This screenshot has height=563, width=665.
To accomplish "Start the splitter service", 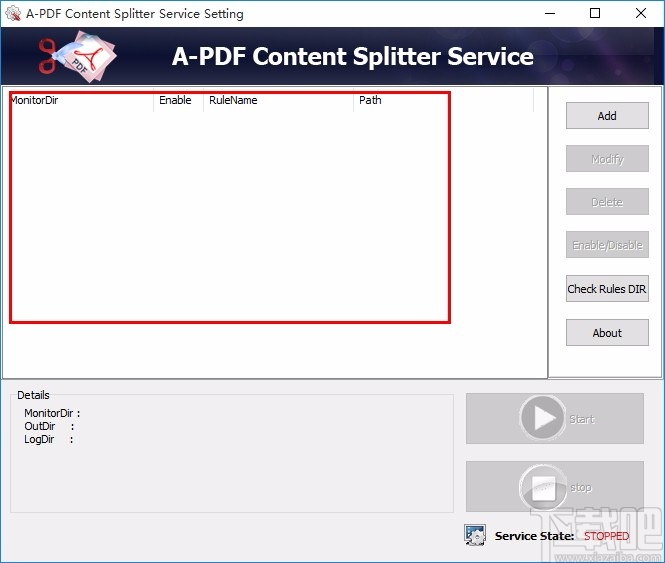I will coord(555,418).
